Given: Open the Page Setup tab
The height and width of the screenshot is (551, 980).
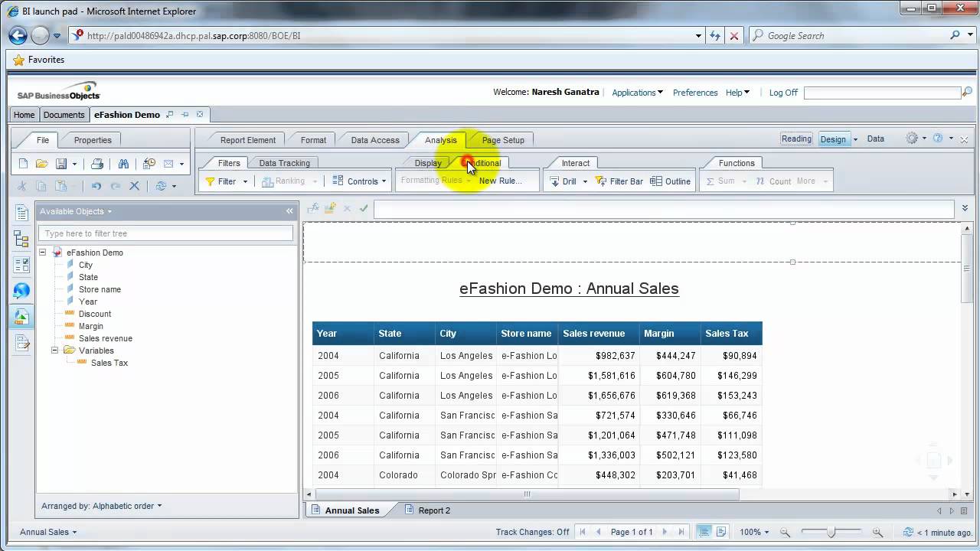Looking at the screenshot, I should point(503,140).
